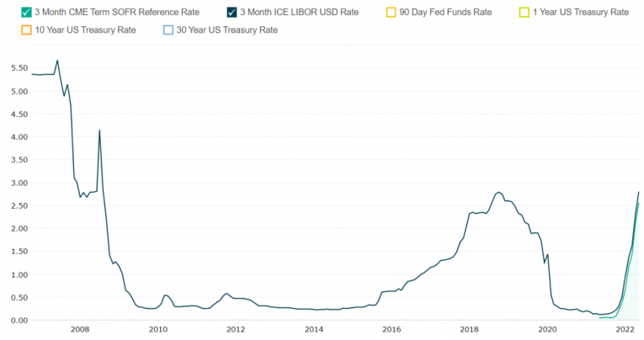Turn on the 30 Year US Treasury Rate checkbox
This screenshot has width=644, height=340.
(168, 29)
